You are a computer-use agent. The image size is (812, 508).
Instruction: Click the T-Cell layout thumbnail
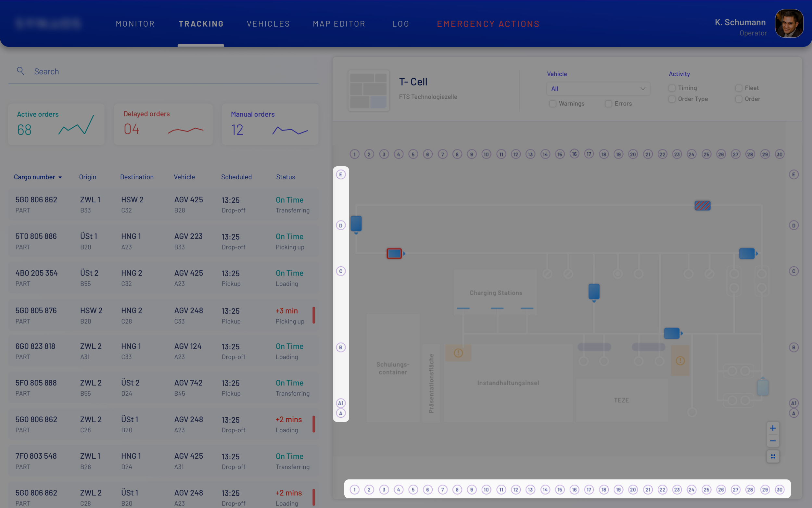pos(369,91)
